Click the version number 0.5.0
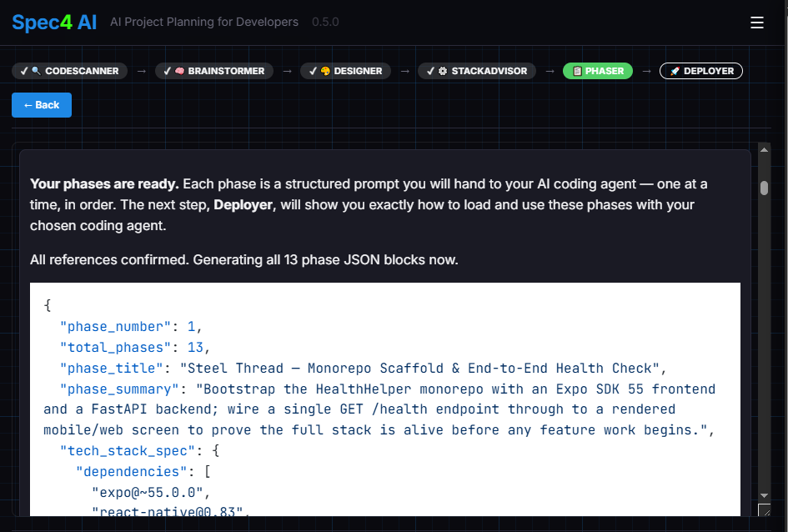 [x=325, y=23]
